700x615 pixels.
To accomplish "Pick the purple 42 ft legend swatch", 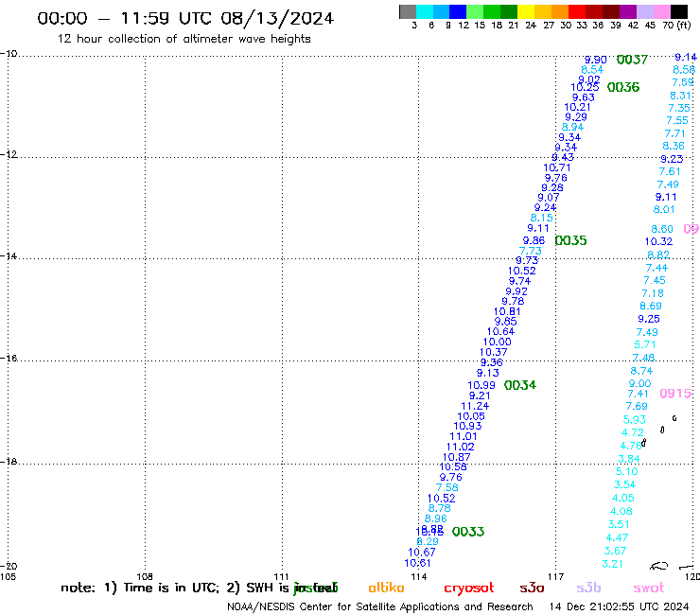I will (x=627, y=11).
